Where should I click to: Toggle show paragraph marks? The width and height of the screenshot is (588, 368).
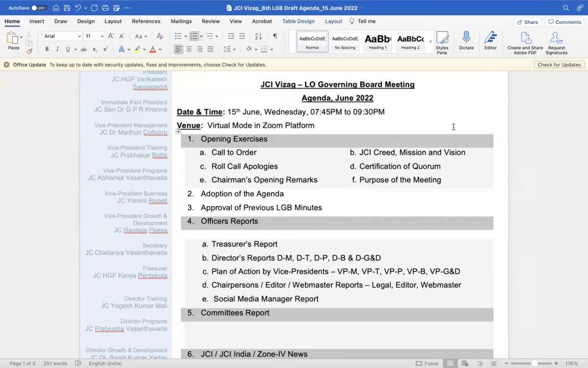click(275, 36)
